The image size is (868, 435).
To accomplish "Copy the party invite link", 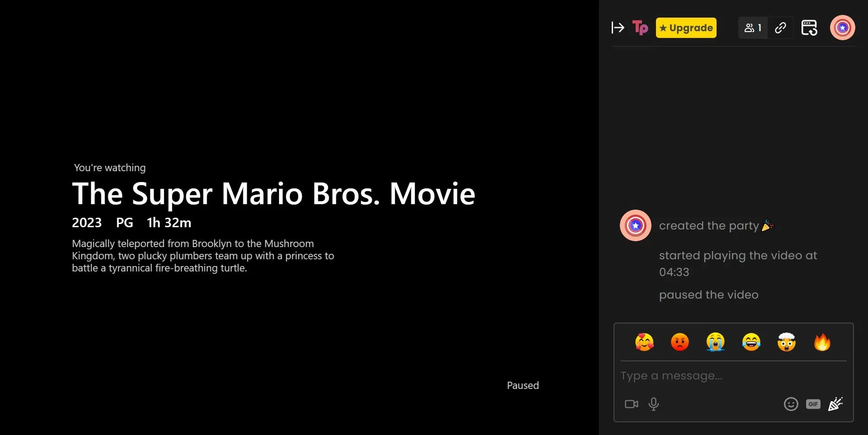I will click(x=780, y=28).
